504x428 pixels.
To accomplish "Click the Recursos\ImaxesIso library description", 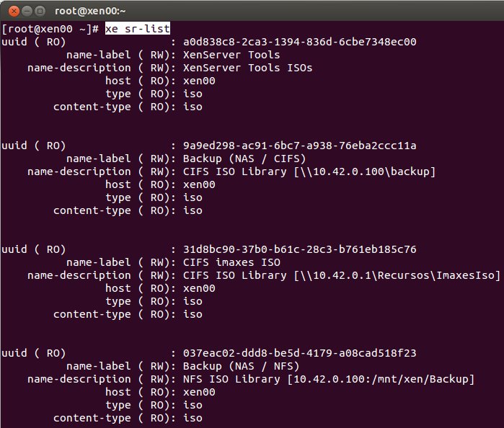I will [x=342, y=275].
